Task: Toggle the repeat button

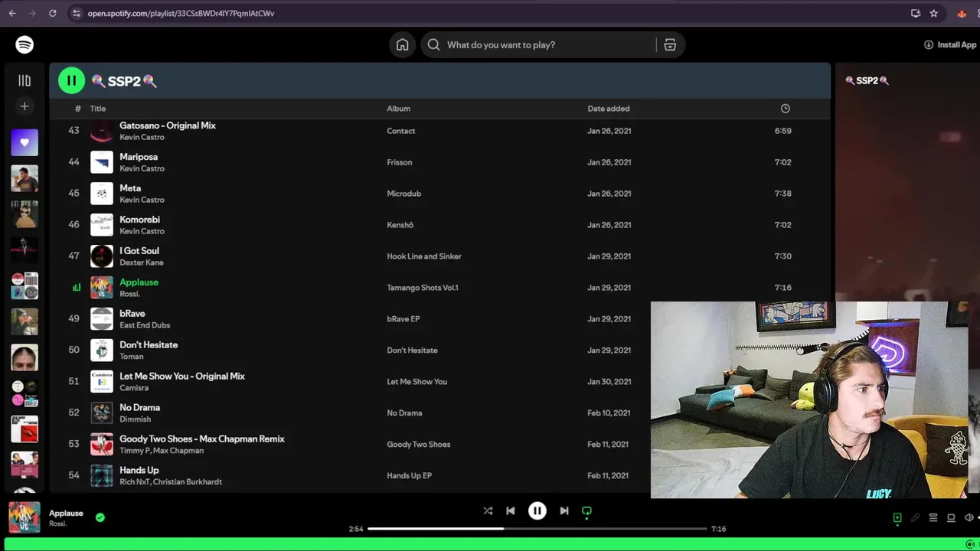Action: pos(586,510)
